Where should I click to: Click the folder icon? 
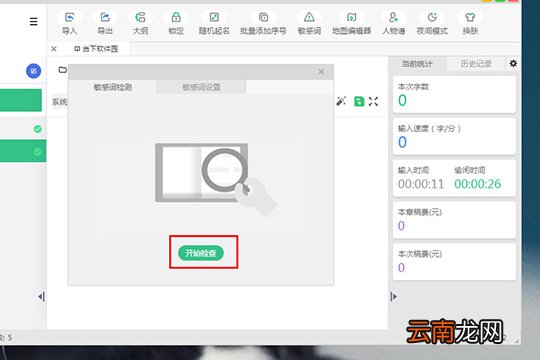[x=63, y=70]
